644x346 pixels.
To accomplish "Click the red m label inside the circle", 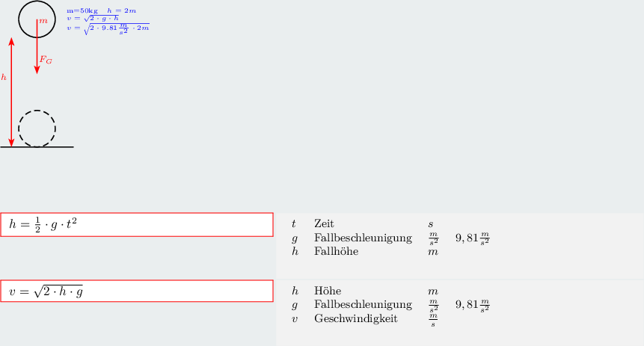I will [x=43, y=21].
